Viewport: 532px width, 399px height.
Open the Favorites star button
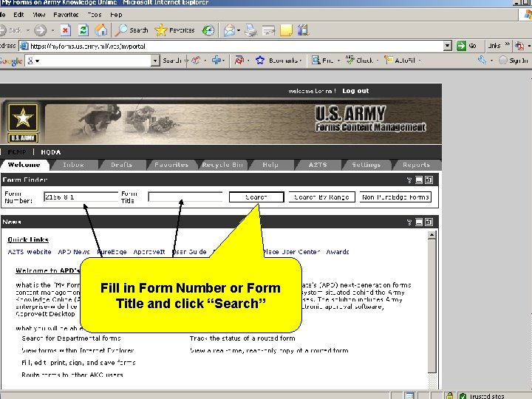(174, 30)
